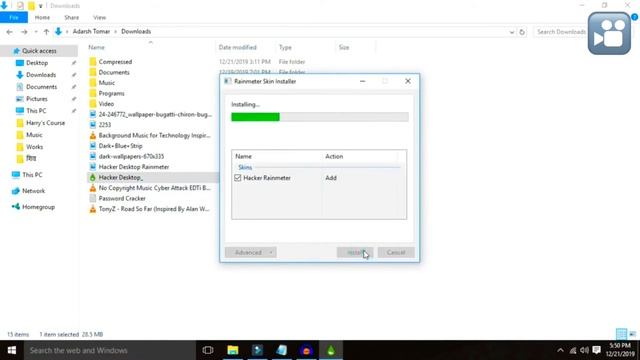
Task: Click Downloads in the address breadcrumb
Action: [136, 31]
